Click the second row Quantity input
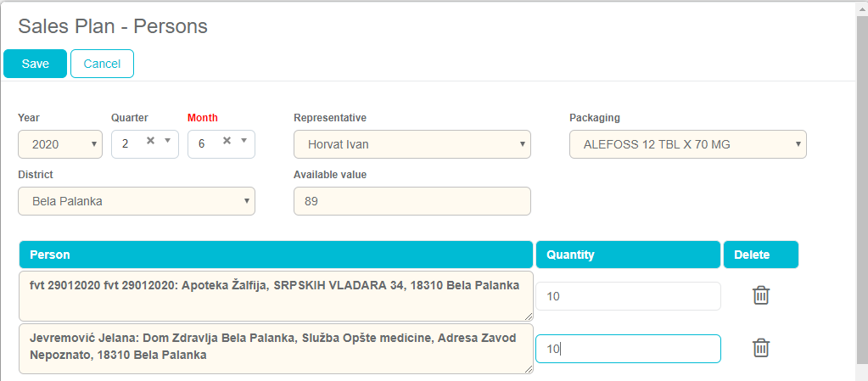 tap(627, 349)
